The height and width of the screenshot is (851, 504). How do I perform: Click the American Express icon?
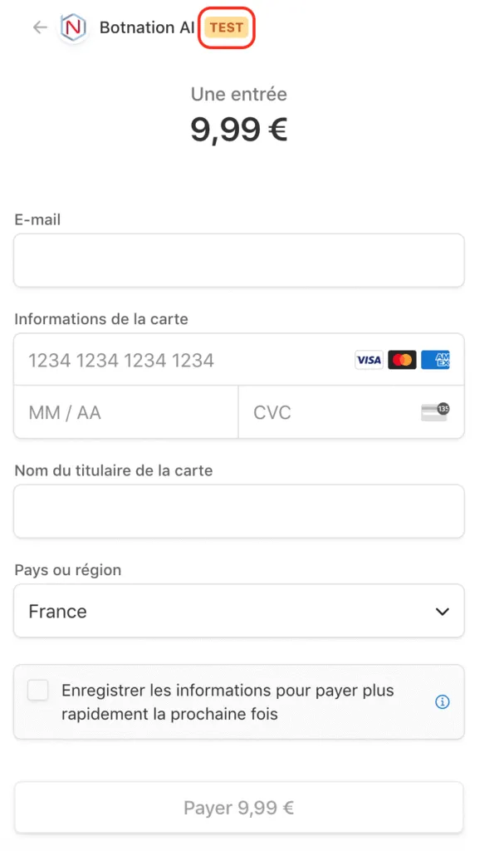pyautogui.click(x=435, y=360)
